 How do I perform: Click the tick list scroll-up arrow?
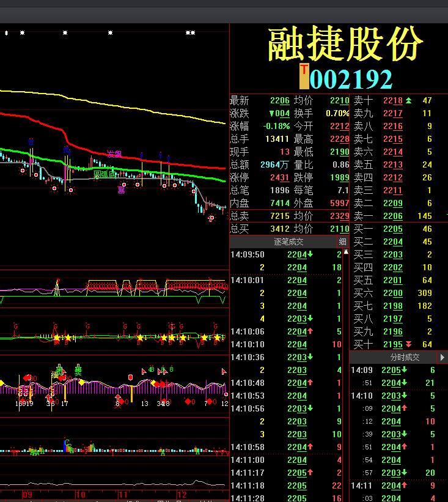pyautogui.click(x=346, y=252)
